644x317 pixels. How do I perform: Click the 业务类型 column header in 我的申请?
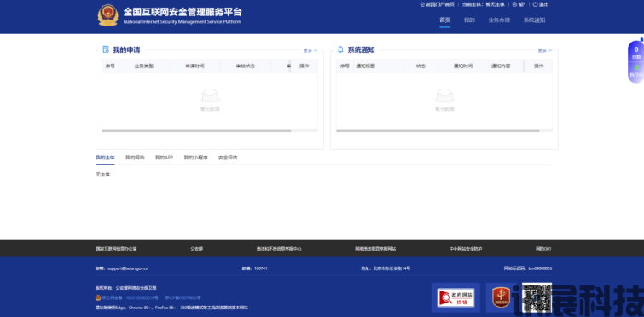tap(144, 66)
